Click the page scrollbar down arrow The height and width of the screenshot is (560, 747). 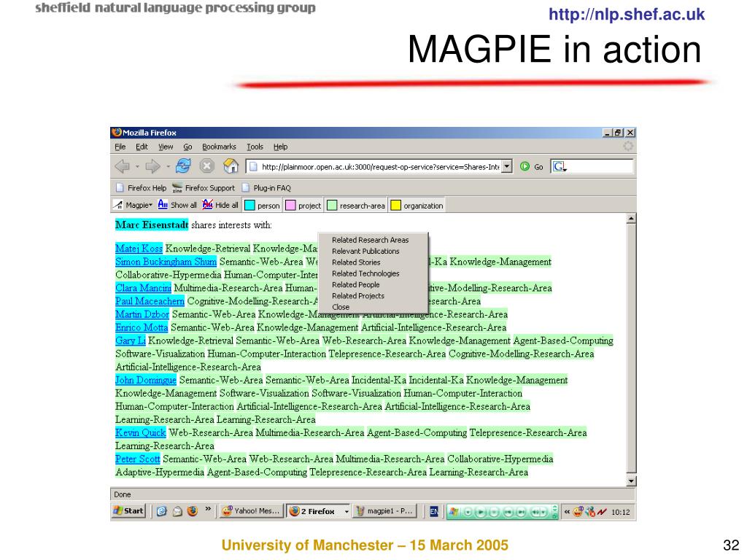(x=631, y=481)
